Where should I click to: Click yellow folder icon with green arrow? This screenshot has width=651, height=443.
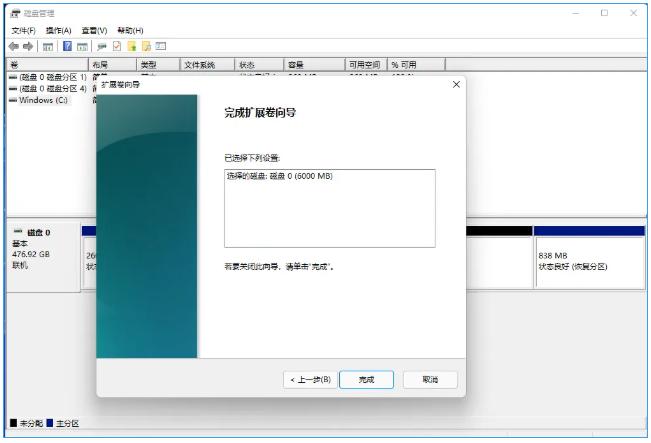[x=132, y=46]
